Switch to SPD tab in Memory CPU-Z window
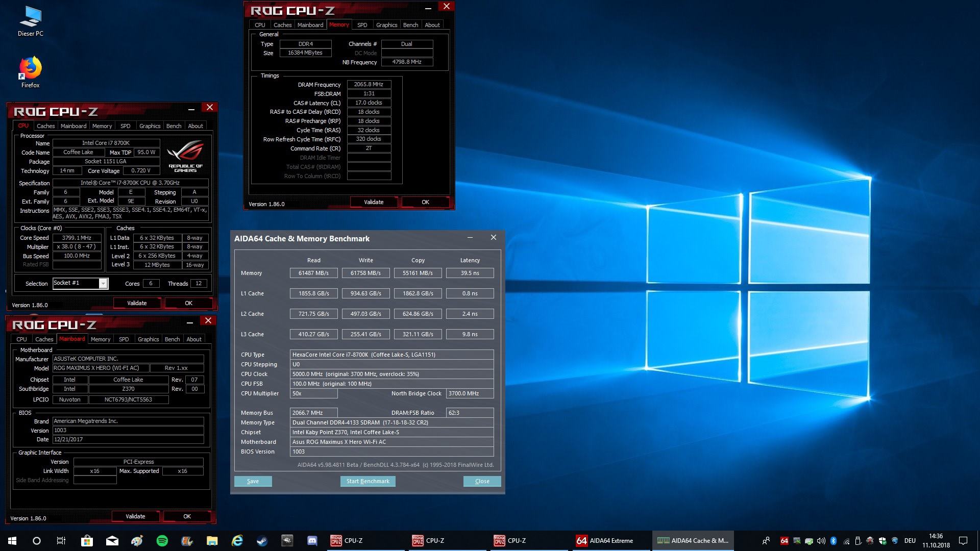Viewport: 980px width, 551px height. [362, 25]
